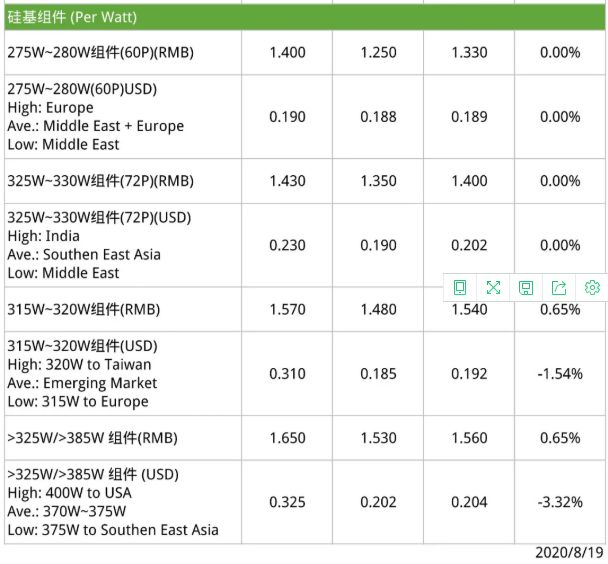This screenshot has width=608, height=564.
Task: Open fullscreen with the expand arrows icon
Action: [x=493, y=288]
